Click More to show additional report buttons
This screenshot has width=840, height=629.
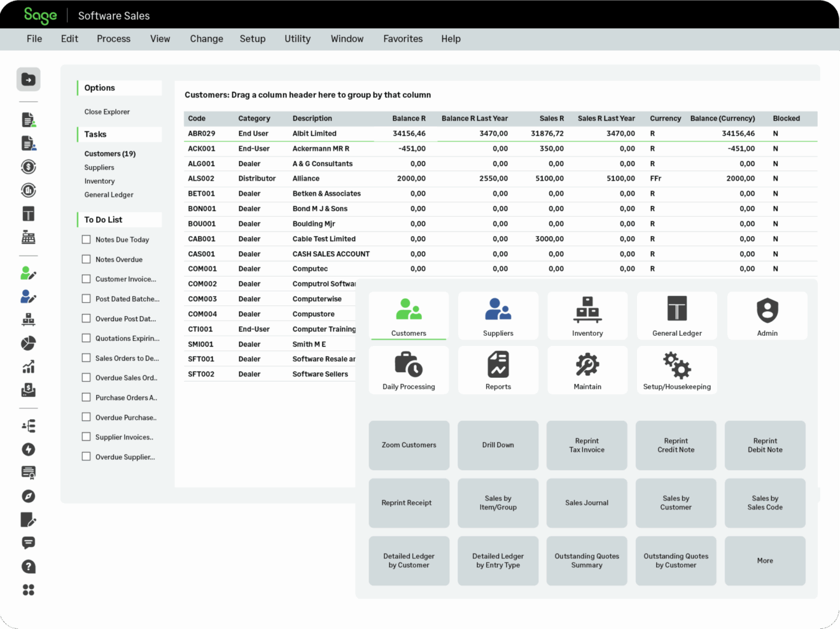[765, 561]
